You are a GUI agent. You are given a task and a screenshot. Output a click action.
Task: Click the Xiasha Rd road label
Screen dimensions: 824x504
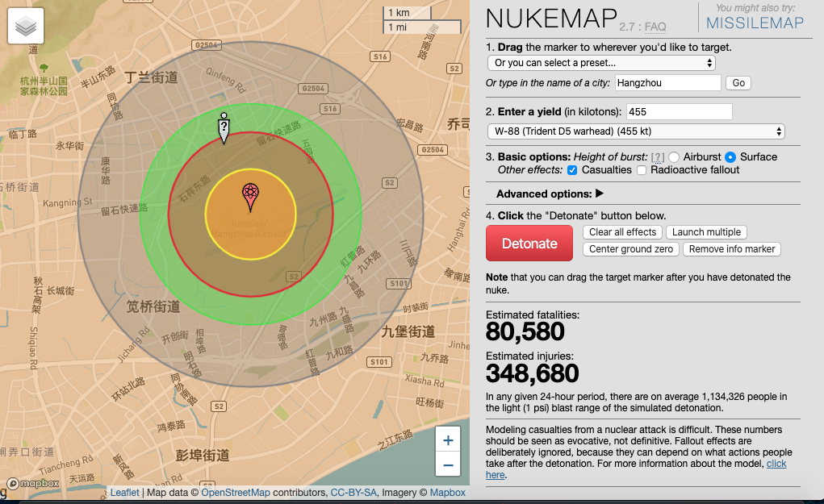point(424,380)
